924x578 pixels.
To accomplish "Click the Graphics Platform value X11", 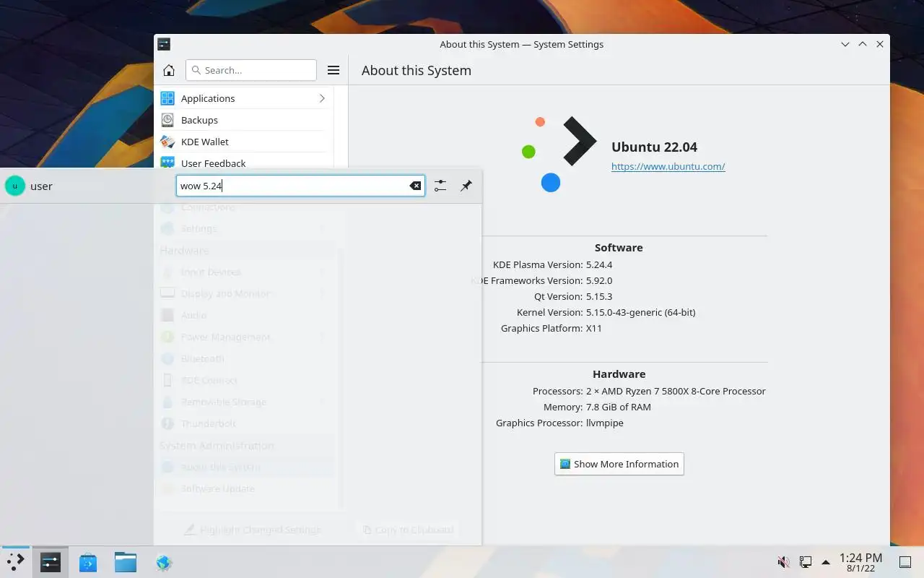I will pos(594,328).
